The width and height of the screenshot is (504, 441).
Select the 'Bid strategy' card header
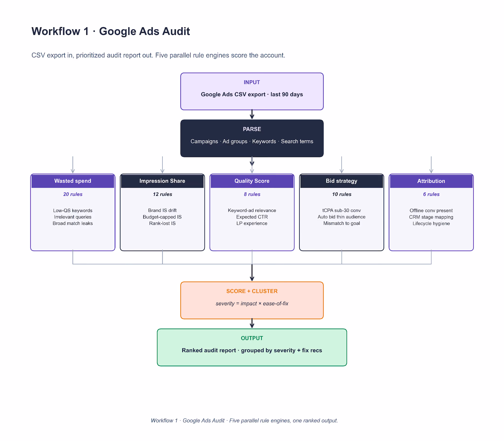(x=342, y=181)
